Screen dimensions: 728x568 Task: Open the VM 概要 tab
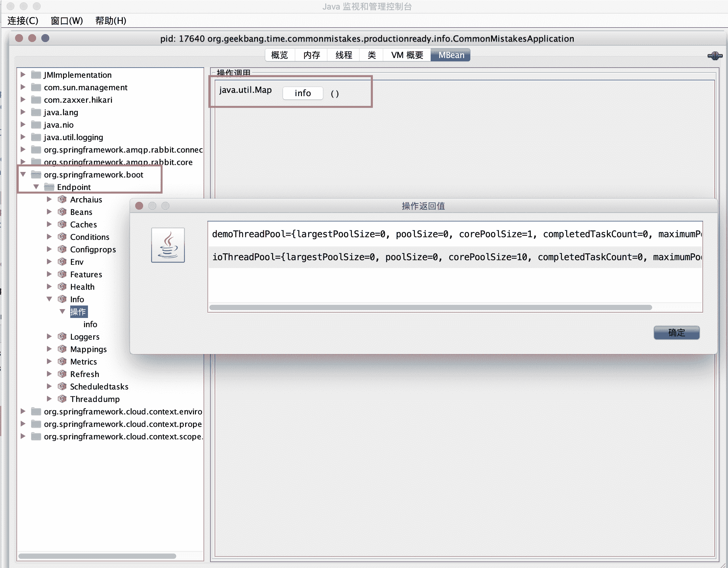point(407,55)
